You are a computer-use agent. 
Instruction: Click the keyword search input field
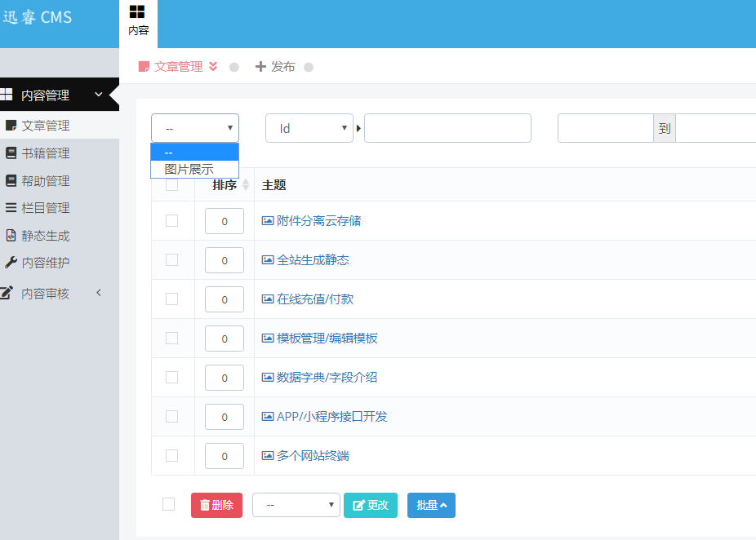(x=447, y=128)
